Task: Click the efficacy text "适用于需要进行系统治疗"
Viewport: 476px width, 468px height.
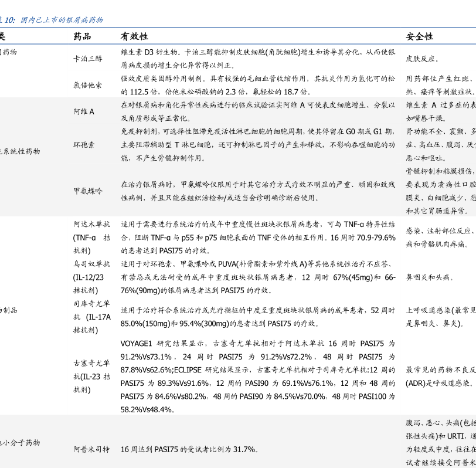Action: [x=258, y=238]
